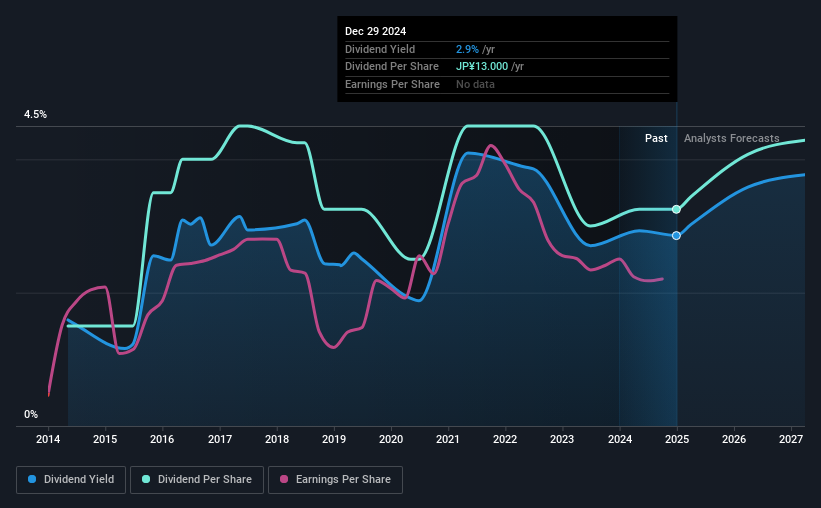Click the 2026 x-axis label
Viewport: 821px width, 508px height.
734,439
